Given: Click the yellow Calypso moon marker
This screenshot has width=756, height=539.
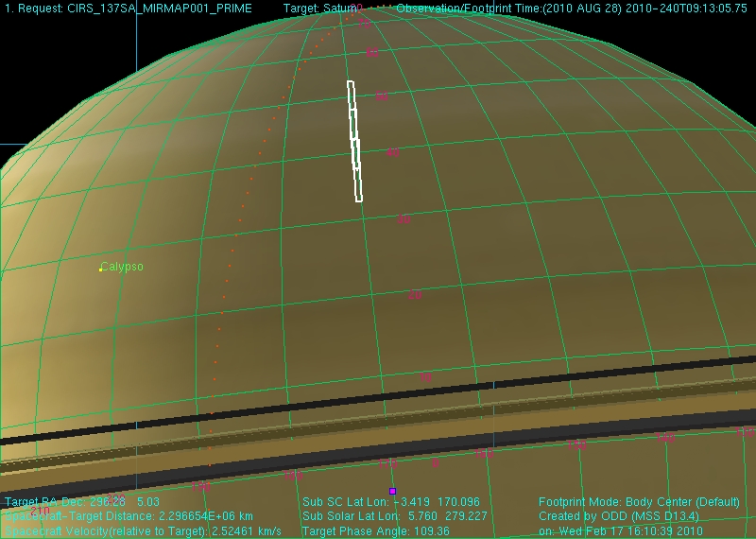Looking at the screenshot, I should coord(100,269).
